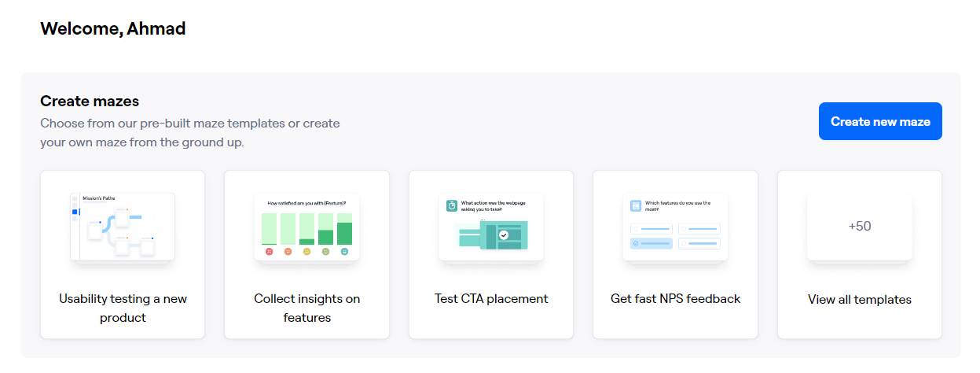Viewport: 980px width, 373px height.
Task: Click the teal happiest face icon
Action: coord(344,252)
